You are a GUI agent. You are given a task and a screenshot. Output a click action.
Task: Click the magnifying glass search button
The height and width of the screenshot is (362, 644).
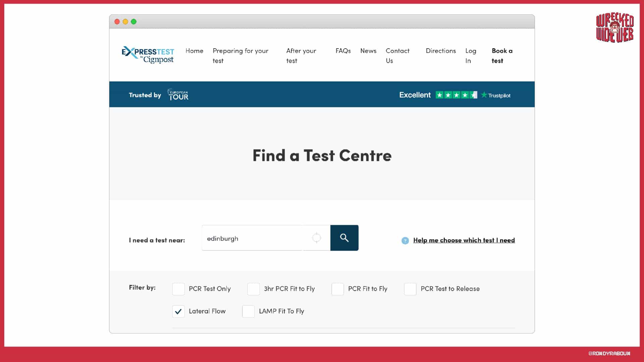344,238
